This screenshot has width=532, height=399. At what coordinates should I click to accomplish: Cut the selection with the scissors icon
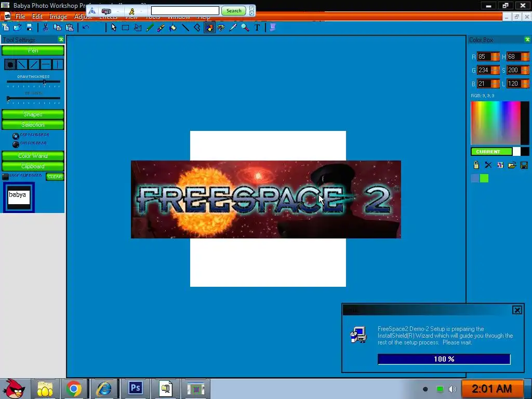pos(45,28)
